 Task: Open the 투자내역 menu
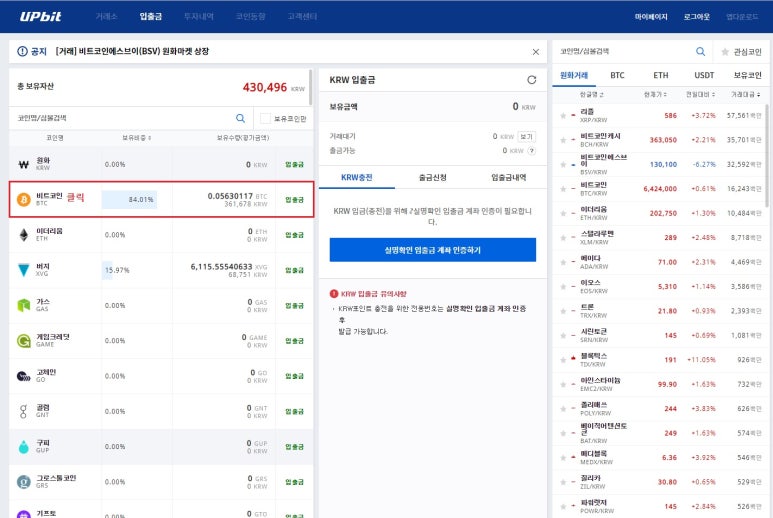[199, 17]
